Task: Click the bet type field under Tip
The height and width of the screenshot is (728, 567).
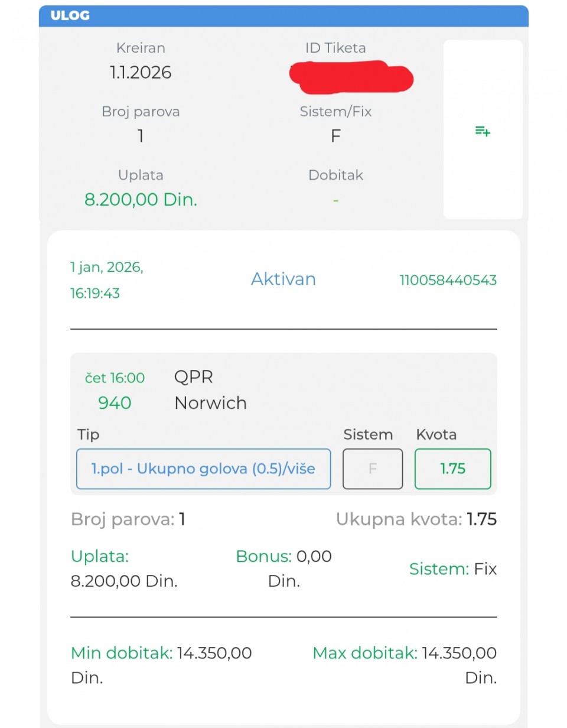Action: coord(203,469)
